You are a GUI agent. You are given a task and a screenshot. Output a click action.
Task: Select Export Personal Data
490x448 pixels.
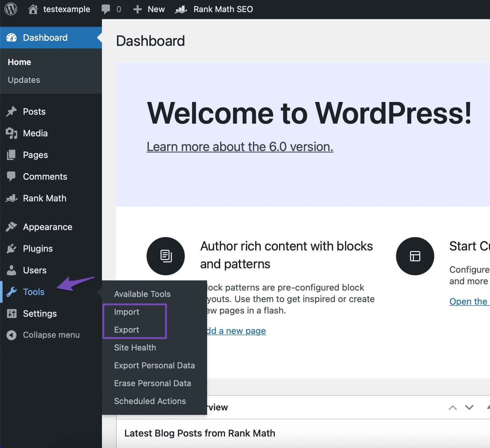tap(155, 365)
